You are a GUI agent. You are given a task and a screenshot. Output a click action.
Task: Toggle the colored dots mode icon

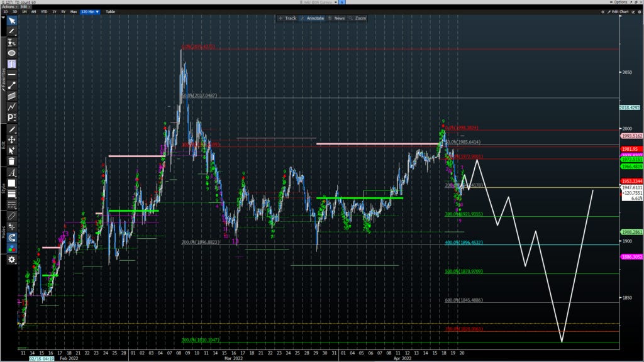12,248
